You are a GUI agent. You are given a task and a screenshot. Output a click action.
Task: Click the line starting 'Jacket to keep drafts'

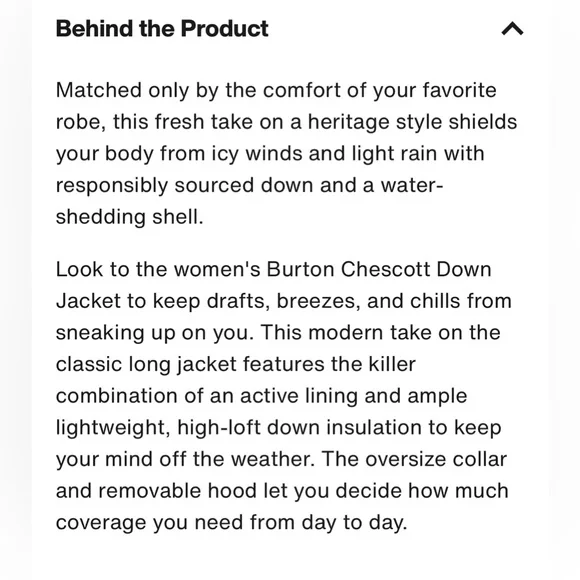tap(284, 301)
